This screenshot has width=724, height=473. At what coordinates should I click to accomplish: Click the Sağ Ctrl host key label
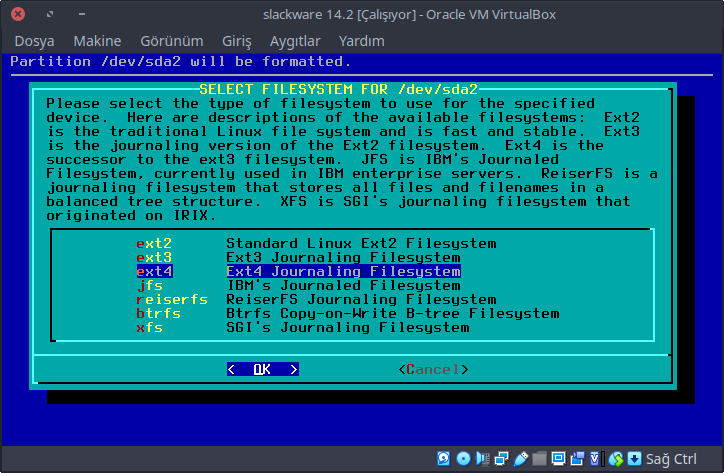671,459
